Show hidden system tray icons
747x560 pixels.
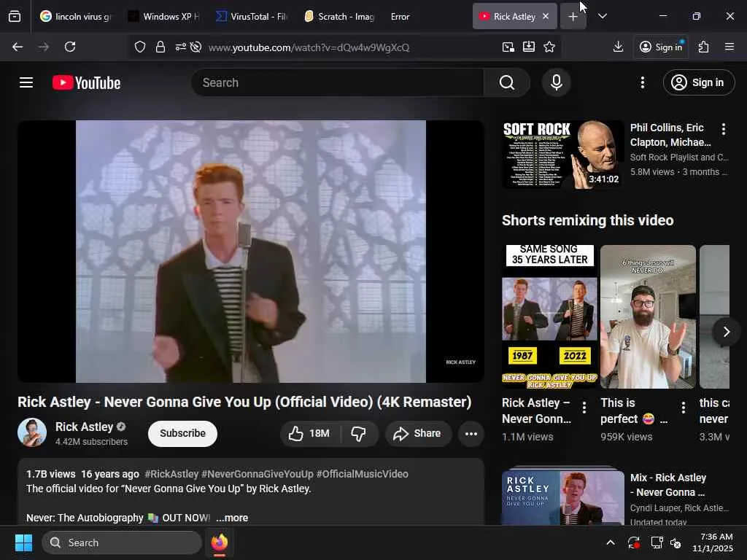pos(611,542)
